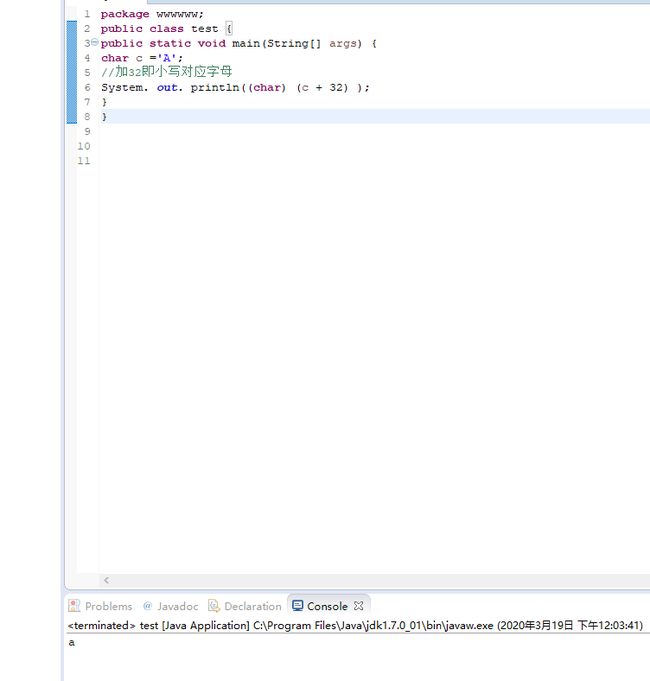Viewport: 650px width, 681px height.
Task: Click the 'out' field in println line
Action: point(167,87)
